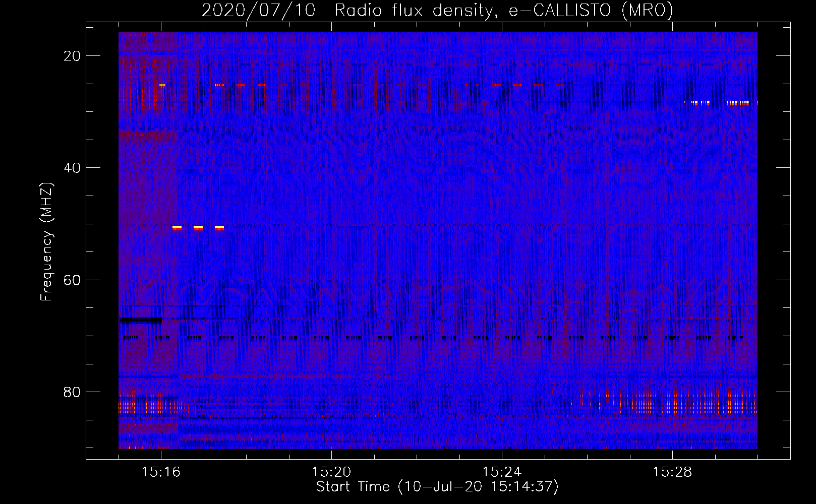
Task: Select the '15:20' time tick label
Action: [331, 472]
